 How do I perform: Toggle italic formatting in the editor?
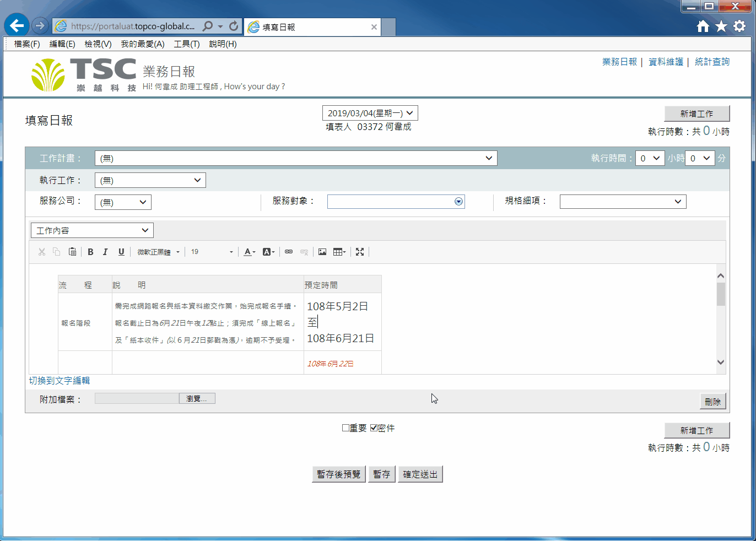click(x=105, y=252)
